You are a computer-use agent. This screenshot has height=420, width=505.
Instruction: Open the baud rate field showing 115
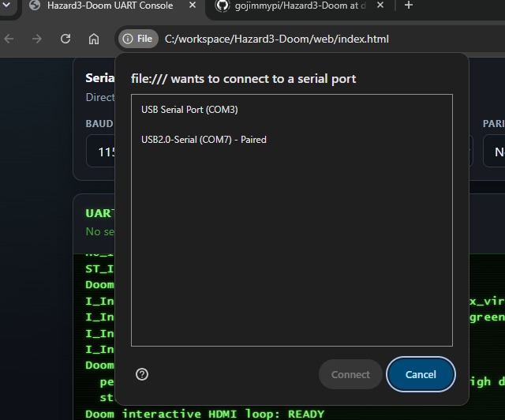(100, 152)
